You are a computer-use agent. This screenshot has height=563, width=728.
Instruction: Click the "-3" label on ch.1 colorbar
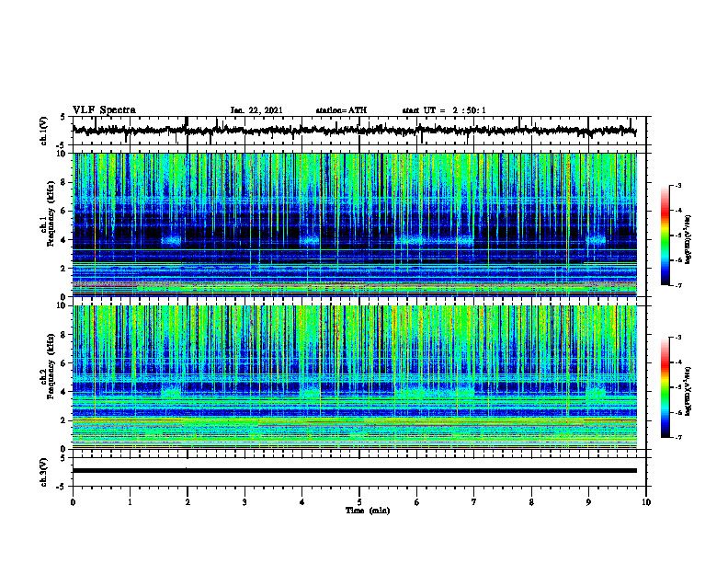click(678, 185)
